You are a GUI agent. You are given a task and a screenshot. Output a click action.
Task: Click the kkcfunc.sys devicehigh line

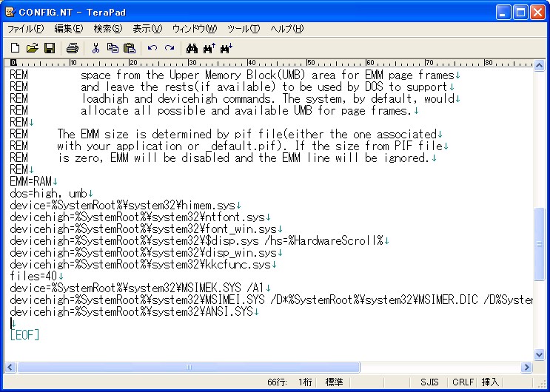coord(143,264)
